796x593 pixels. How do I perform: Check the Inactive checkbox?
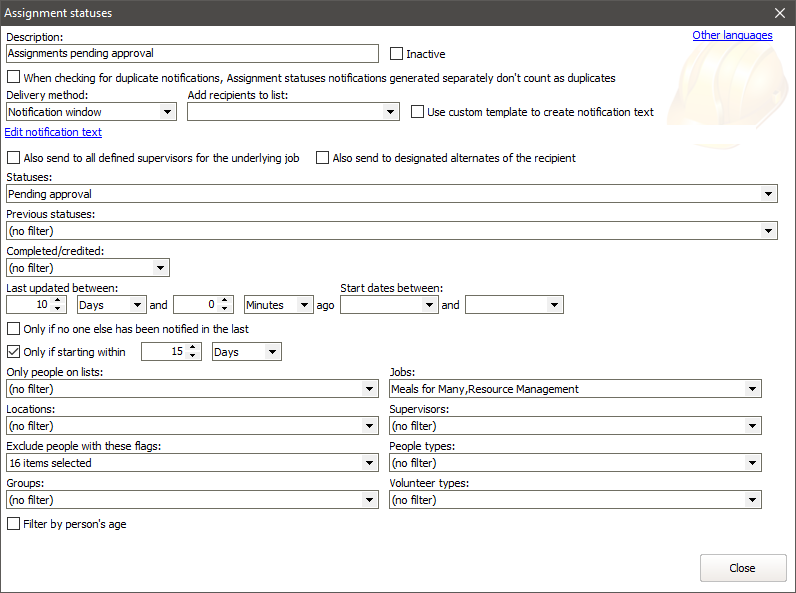tap(397, 54)
